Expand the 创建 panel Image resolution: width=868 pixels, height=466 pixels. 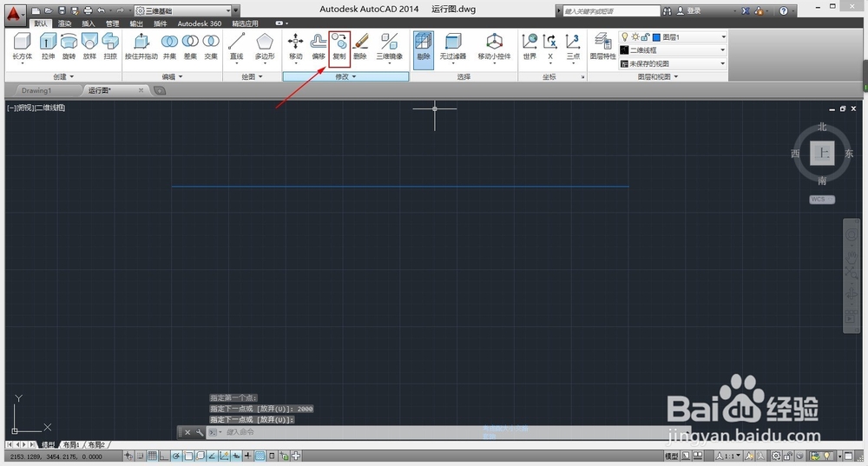coord(63,76)
